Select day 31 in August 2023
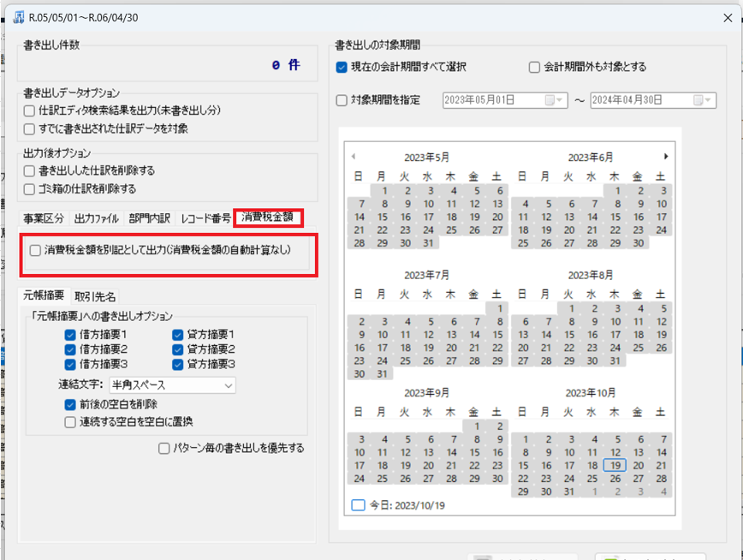This screenshot has width=743, height=560. (x=615, y=360)
